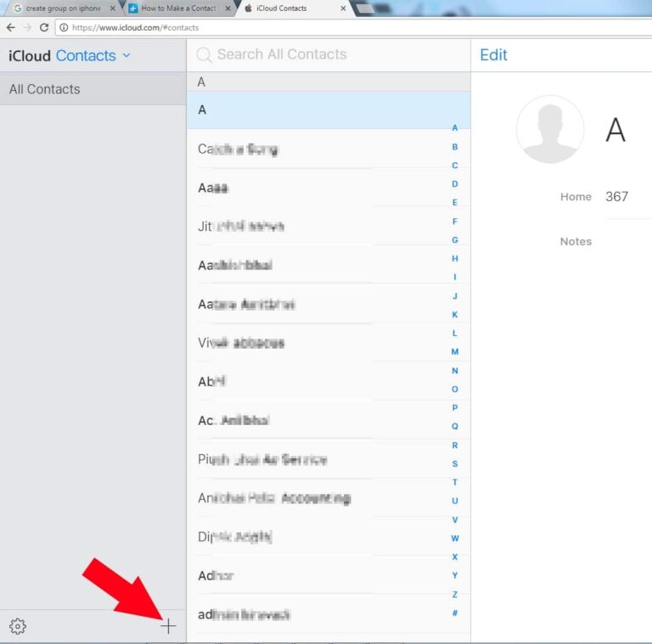Jump to letter Y in index
The width and height of the screenshot is (652, 644).
click(x=455, y=575)
